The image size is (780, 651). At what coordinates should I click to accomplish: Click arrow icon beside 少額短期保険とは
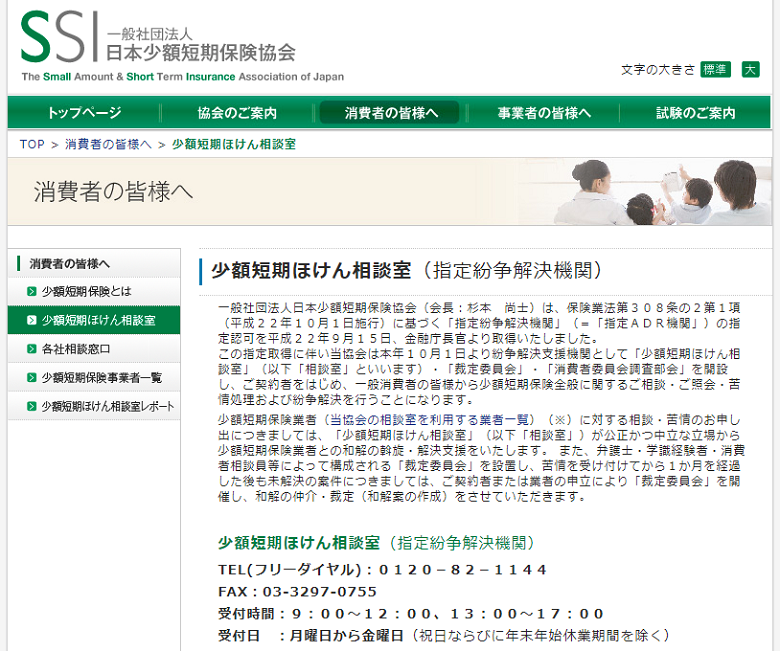coord(31,292)
